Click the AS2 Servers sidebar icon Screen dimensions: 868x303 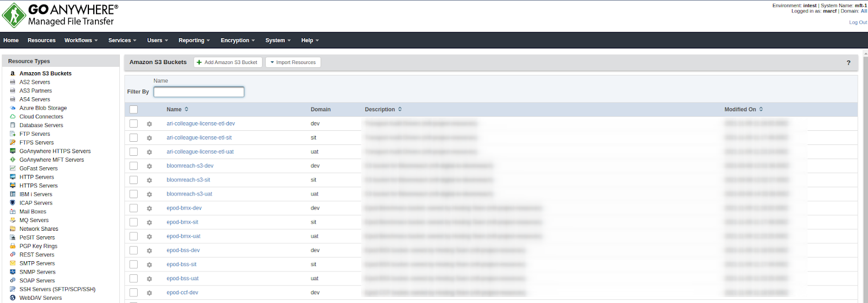pyautogui.click(x=12, y=82)
